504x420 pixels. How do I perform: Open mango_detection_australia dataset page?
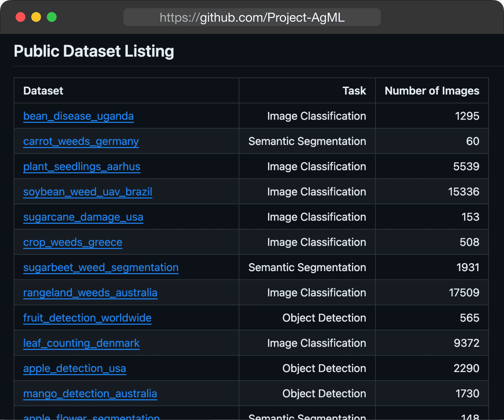pyautogui.click(x=90, y=393)
